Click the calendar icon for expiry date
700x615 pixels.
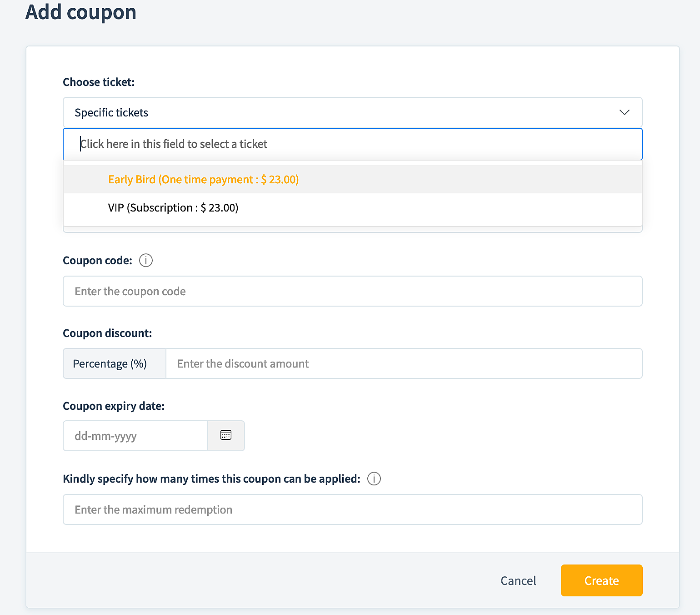226,436
